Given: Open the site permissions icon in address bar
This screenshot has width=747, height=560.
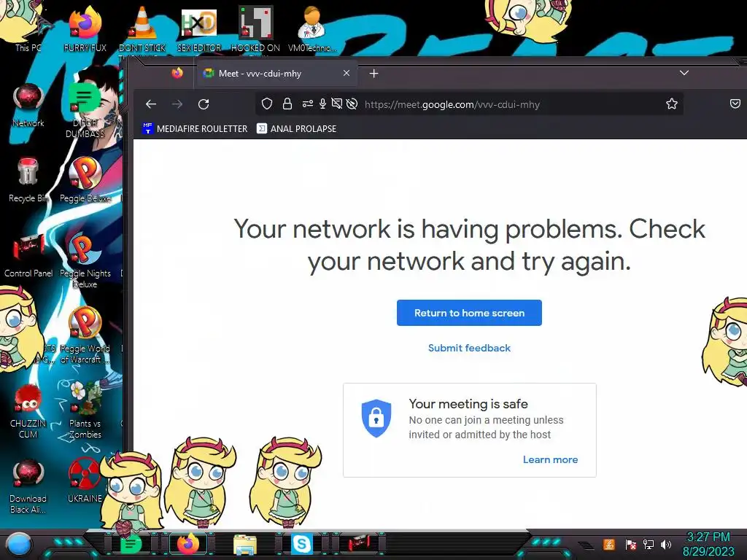Looking at the screenshot, I should pos(308,104).
